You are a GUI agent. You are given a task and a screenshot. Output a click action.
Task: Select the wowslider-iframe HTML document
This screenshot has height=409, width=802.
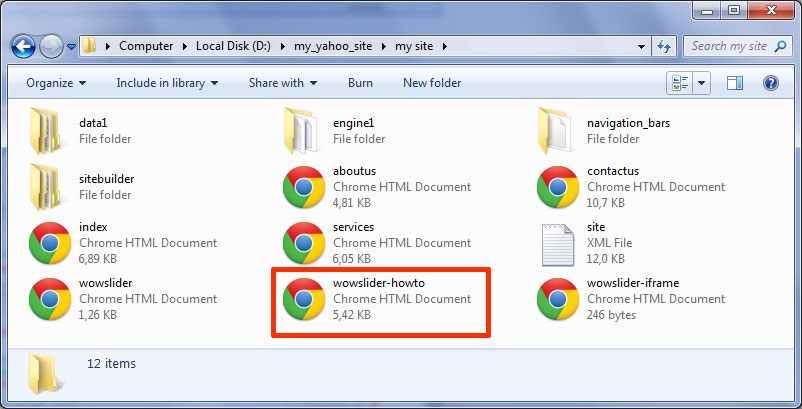[x=632, y=299]
